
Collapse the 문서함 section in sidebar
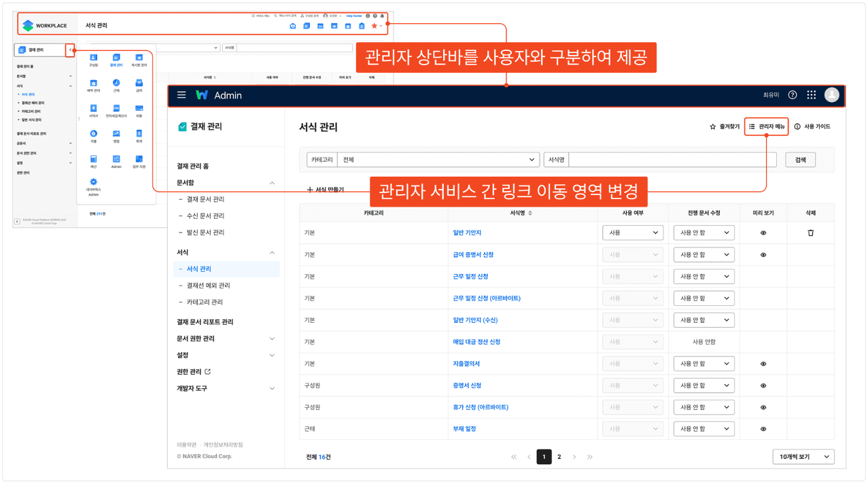point(272,183)
